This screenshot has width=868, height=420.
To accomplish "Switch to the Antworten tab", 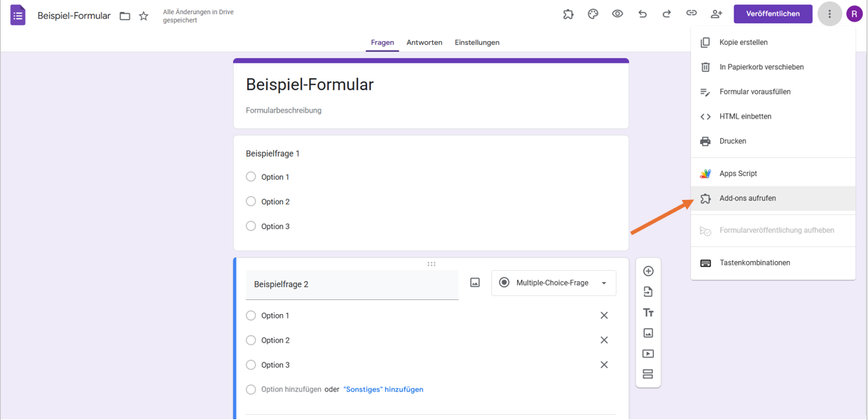I will 424,43.
